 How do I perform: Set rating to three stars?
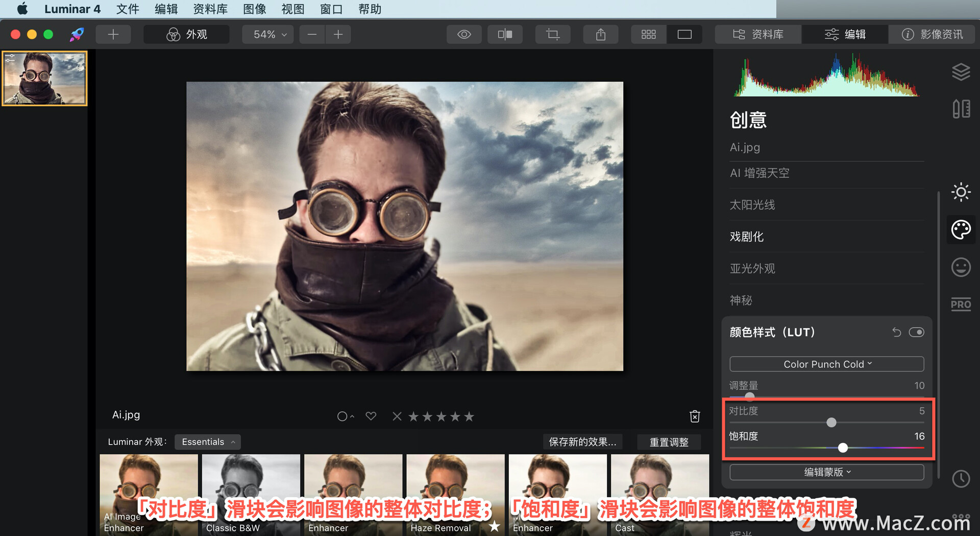pos(442,417)
